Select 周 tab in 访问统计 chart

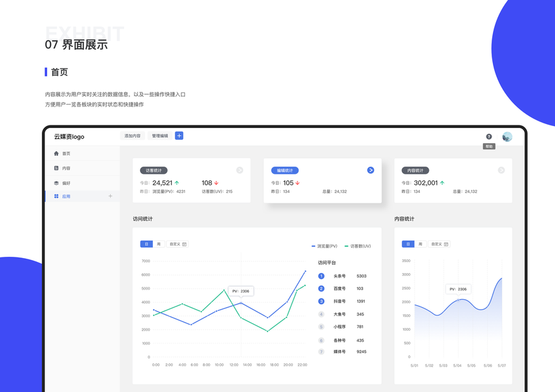pyautogui.click(x=159, y=244)
